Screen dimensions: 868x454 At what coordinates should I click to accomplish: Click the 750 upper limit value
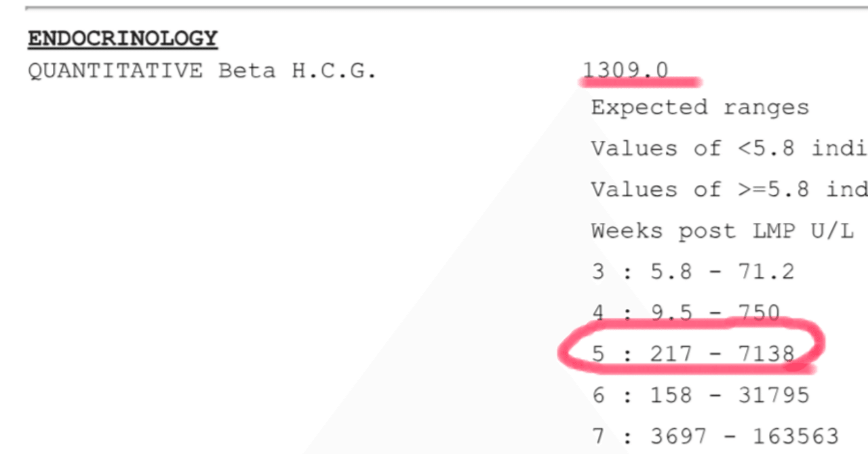pyautogui.click(x=757, y=313)
